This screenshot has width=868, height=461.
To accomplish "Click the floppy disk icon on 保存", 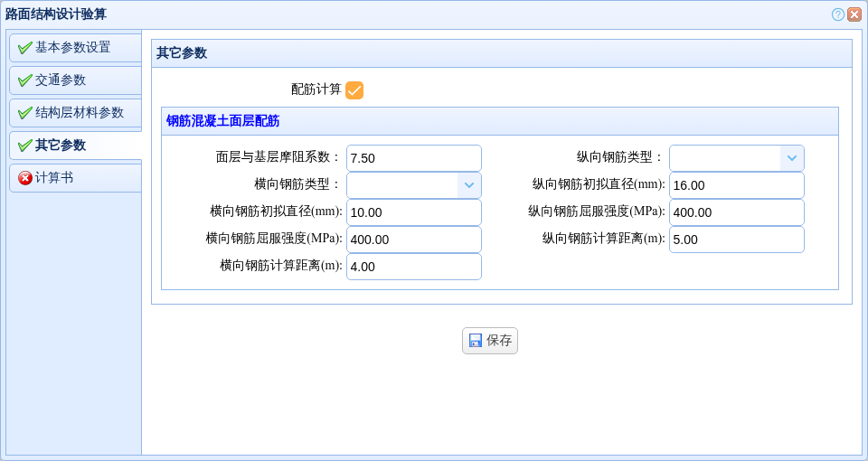I will coord(475,341).
